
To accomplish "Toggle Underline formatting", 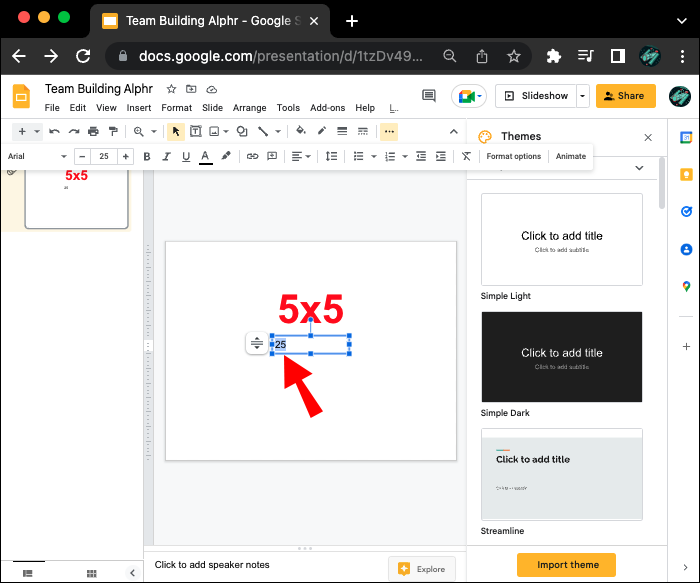I will click(x=186, y=156).
